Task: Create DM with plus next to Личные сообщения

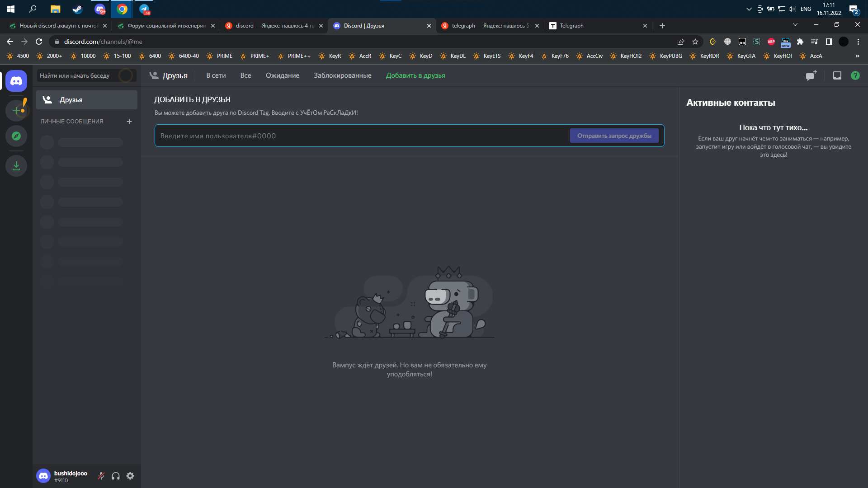Action: tap(129, 122)
